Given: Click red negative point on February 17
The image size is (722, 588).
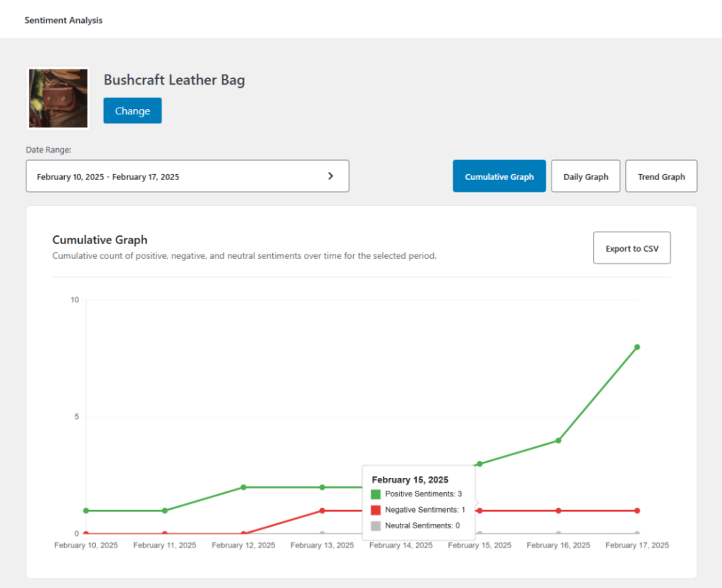Looking at the screenshot, I should (x=637, y=511).
